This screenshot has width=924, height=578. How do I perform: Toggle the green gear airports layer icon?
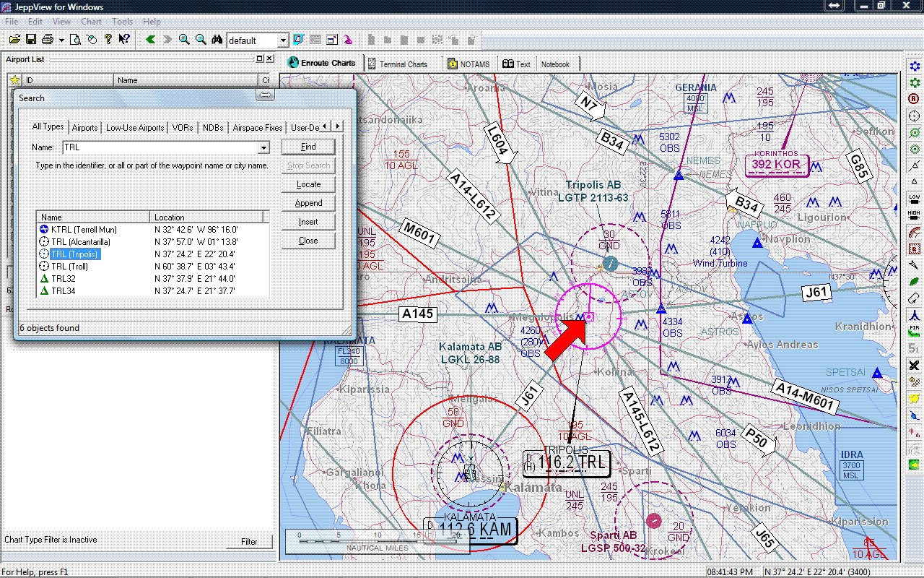point(914,83)
